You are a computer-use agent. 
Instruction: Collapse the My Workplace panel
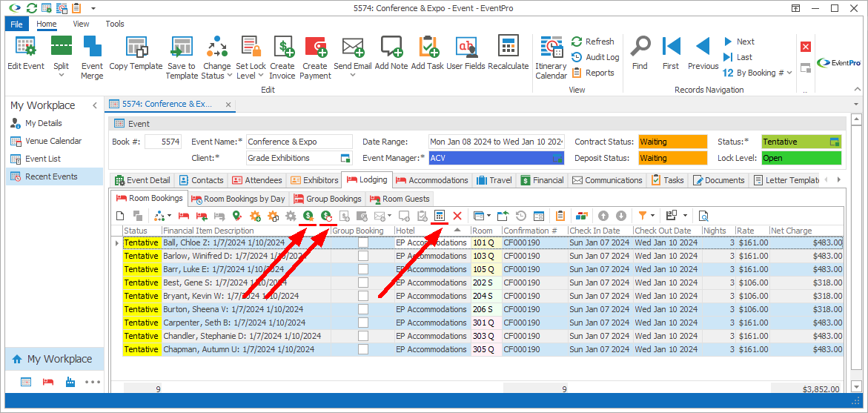(x=95, y=105)
